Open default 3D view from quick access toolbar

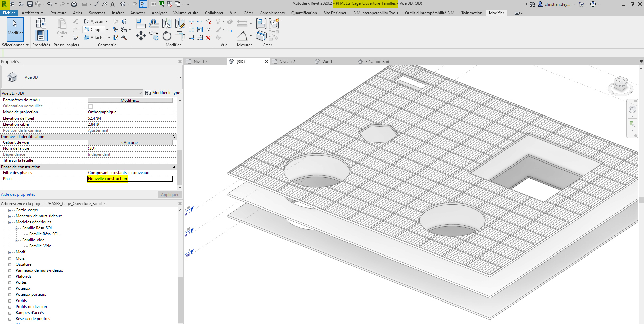click(x=123, y=4)
